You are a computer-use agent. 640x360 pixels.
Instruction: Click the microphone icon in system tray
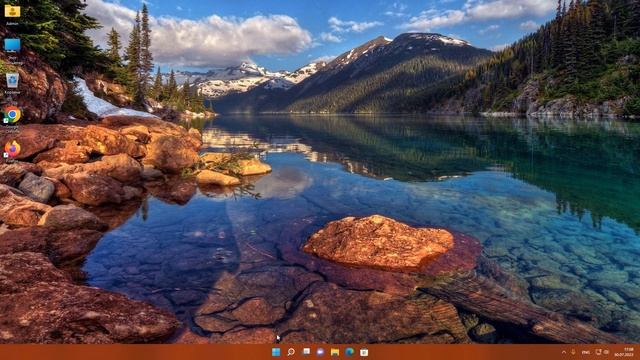pyautogui.click(x=573, y=352)
